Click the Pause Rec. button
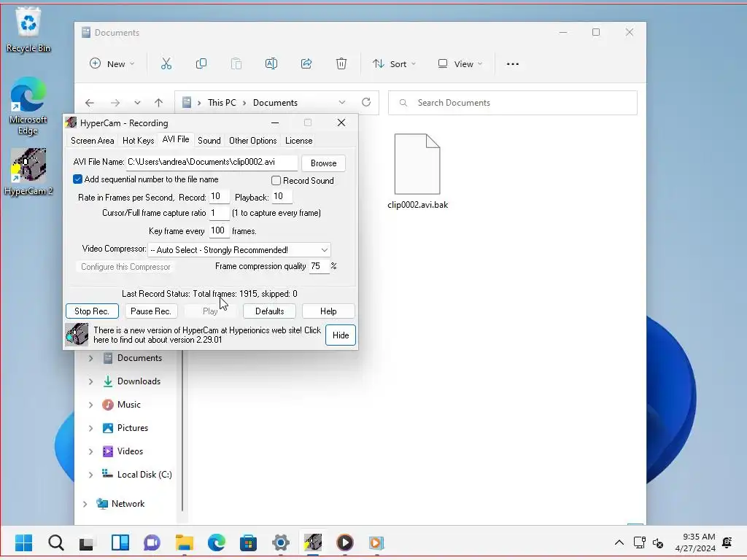747x560 pixels. coord(151,311)
